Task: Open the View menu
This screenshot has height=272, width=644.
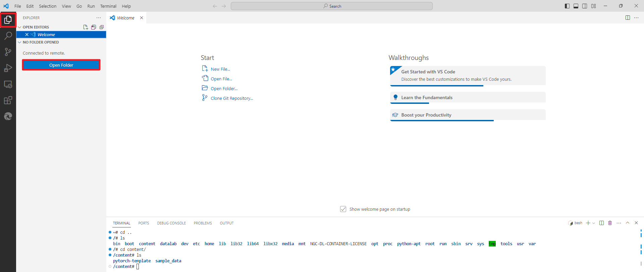Action: [x=66, y=6]
